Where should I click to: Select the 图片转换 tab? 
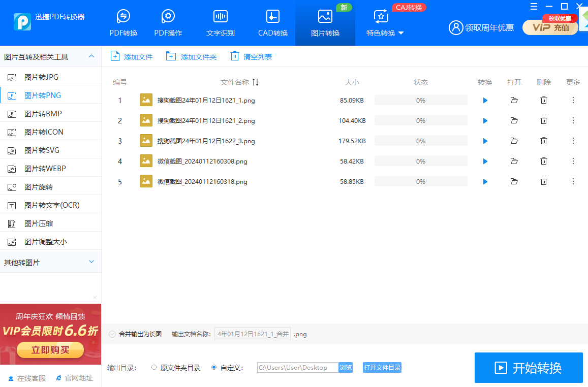[325, 23]
